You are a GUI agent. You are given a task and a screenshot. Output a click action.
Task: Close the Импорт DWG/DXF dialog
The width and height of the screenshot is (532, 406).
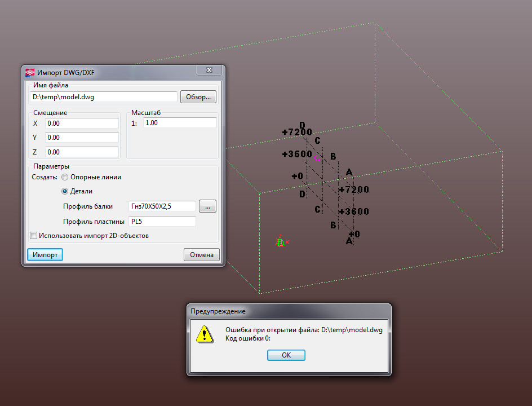(210, 70)
